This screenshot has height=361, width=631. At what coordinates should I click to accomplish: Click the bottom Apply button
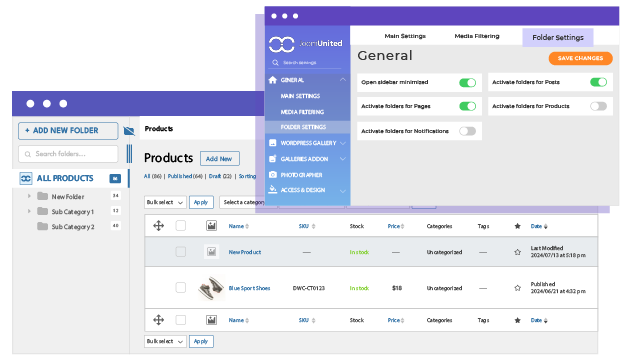click(201, 341)
